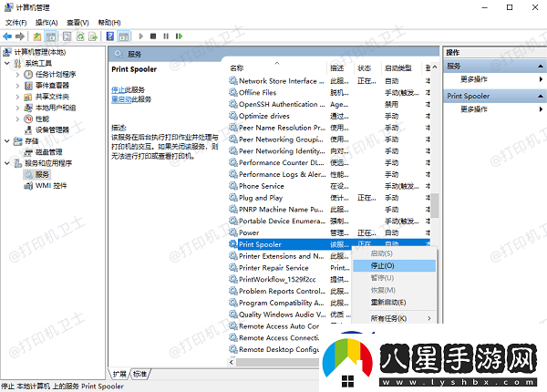This screenshot has height=392, width=547.
Task: Click the horizontal scrollbar left arrow
Action: (x=232, y=362)
